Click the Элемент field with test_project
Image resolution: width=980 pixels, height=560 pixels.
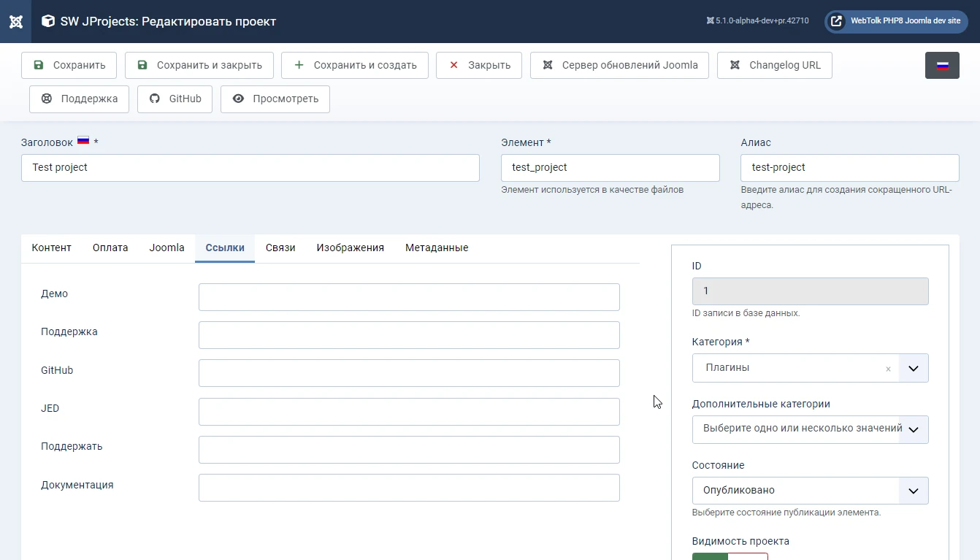610,167
